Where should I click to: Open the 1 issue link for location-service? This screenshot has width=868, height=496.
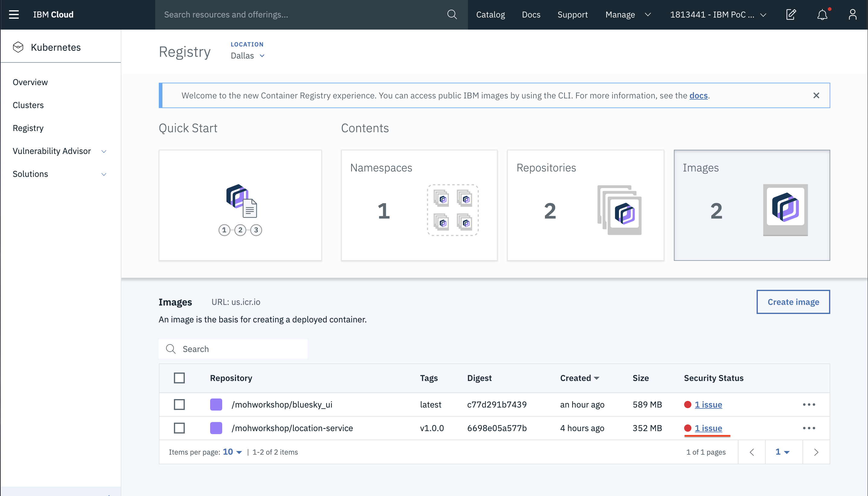tap(708, 428)
